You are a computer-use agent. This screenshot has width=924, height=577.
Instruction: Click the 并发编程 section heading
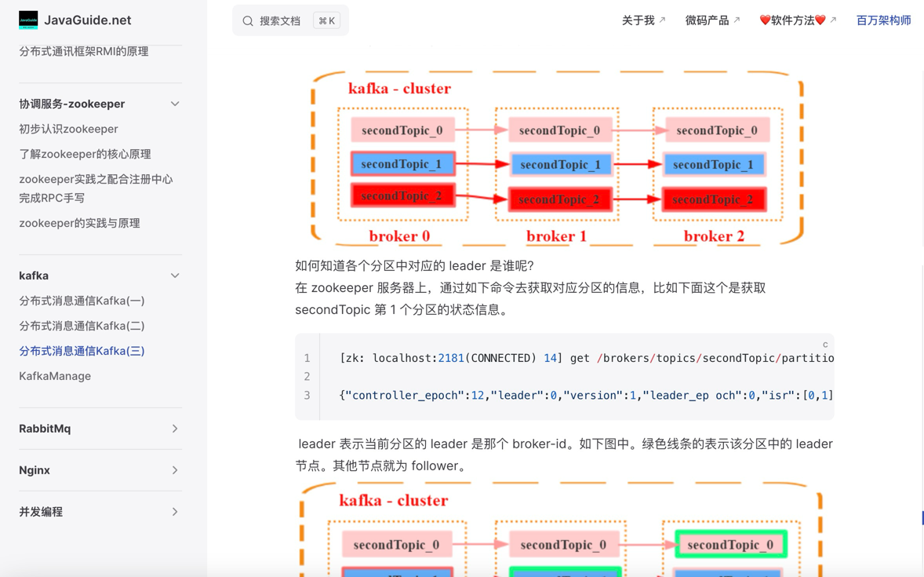[41, 512]
